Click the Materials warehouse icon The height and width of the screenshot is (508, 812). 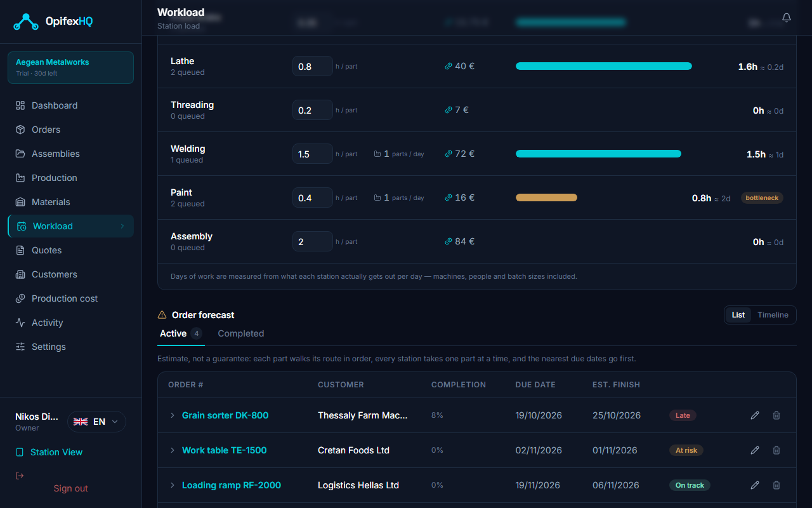point(20,202)
